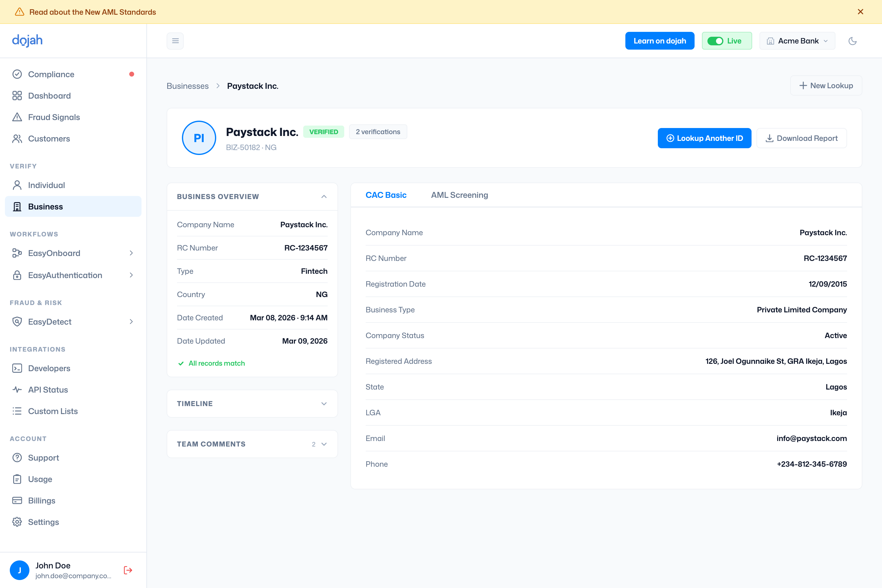Click the Billings card icon
Viewport: 882px width, 588px height.
(17, 501)
